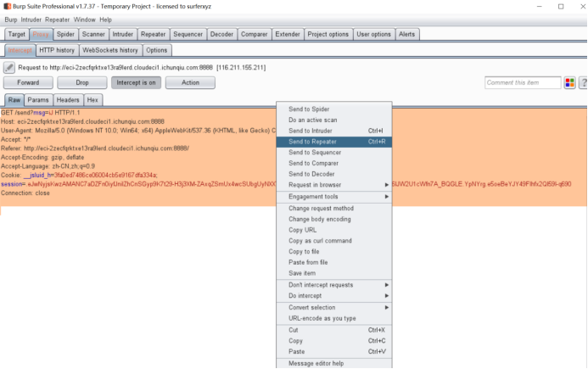This screenshot has height=369, width=588.
Task: Select Paste from file
Action: point(334,262)
